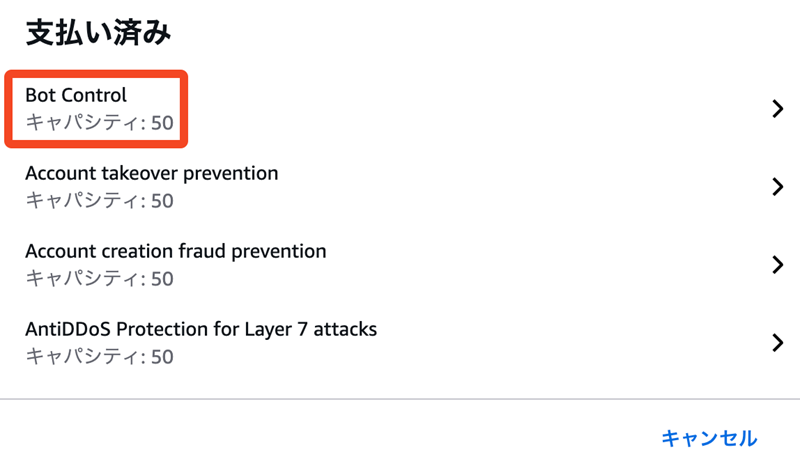Click the 50 value under AntiDDoS Protection
This screenshot has width=800, height=468.
(162, 356)
